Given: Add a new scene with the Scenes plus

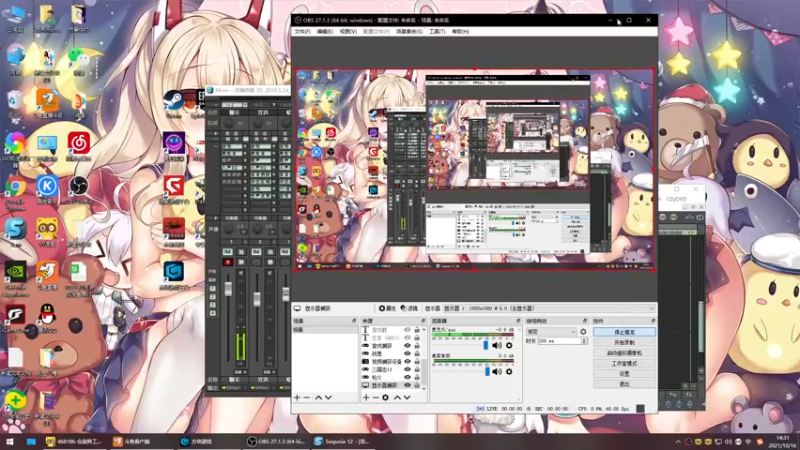Looking at the screenshot, I should point(297,397).
